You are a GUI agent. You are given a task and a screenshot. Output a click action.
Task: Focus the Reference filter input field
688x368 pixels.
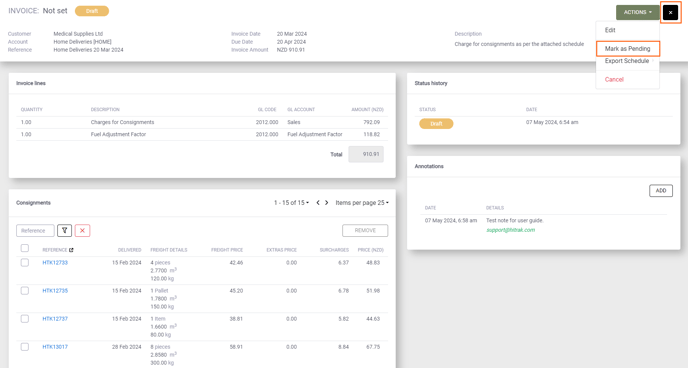tap(35, 230)
